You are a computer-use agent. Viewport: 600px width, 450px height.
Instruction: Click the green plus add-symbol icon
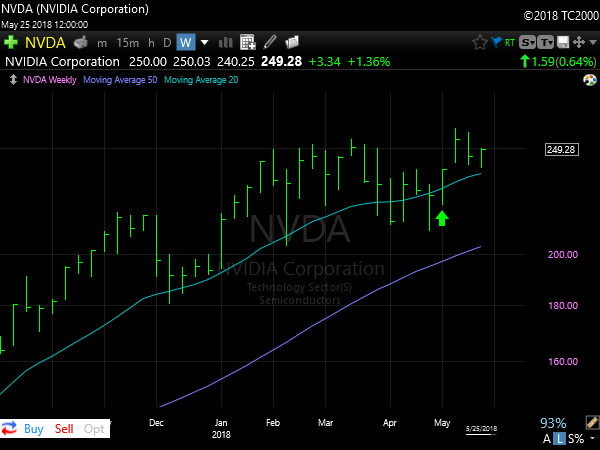[11, 42]
